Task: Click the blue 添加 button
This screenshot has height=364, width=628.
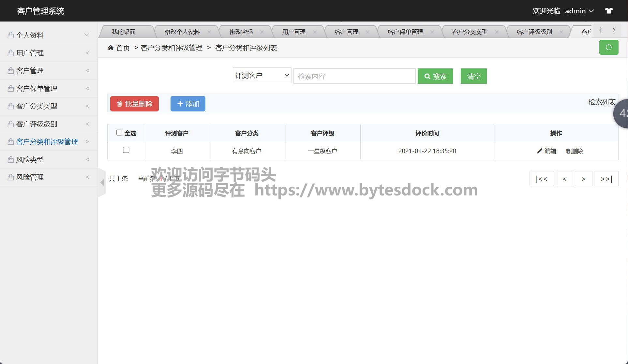Action: pos(188,104)
